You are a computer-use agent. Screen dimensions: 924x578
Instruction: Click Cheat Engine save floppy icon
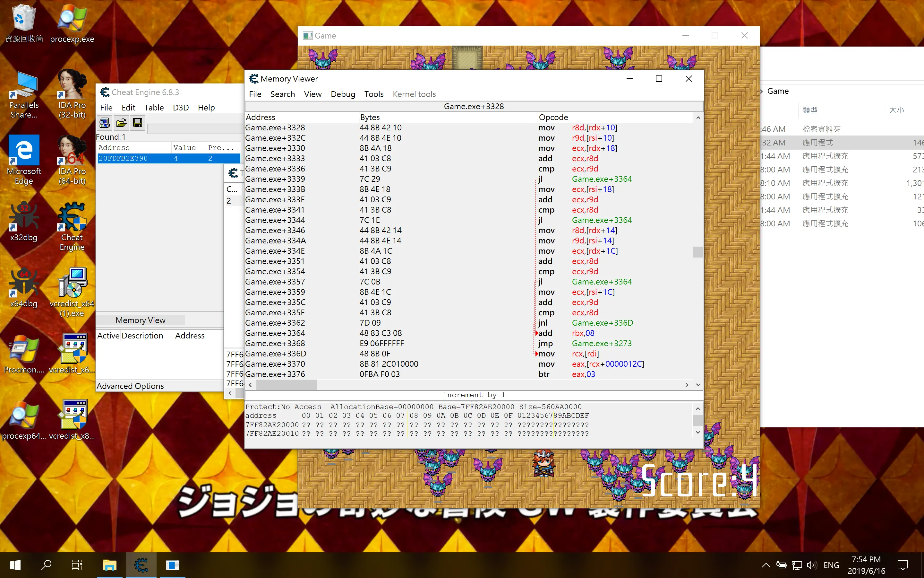[137, 123]
